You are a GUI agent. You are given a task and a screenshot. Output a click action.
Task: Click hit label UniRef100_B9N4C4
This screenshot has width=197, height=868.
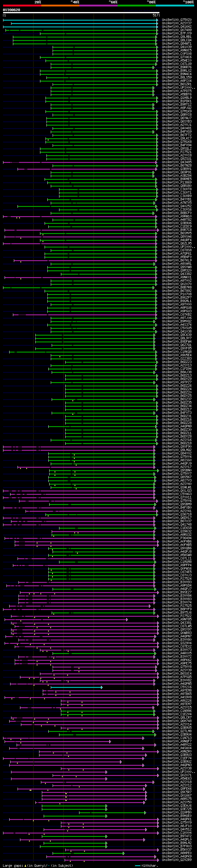tap(176, 74)
